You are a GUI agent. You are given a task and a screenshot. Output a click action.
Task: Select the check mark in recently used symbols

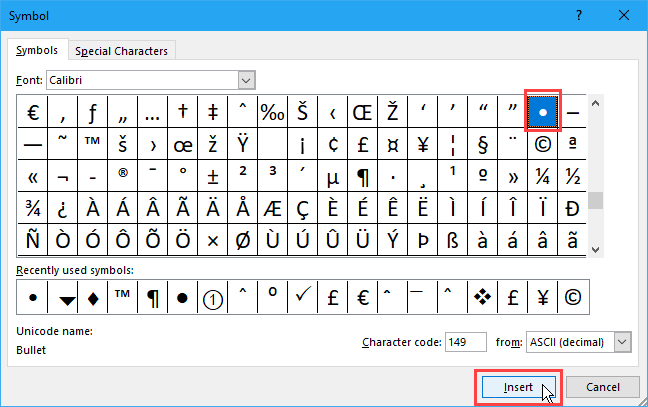tap(303, 297)
